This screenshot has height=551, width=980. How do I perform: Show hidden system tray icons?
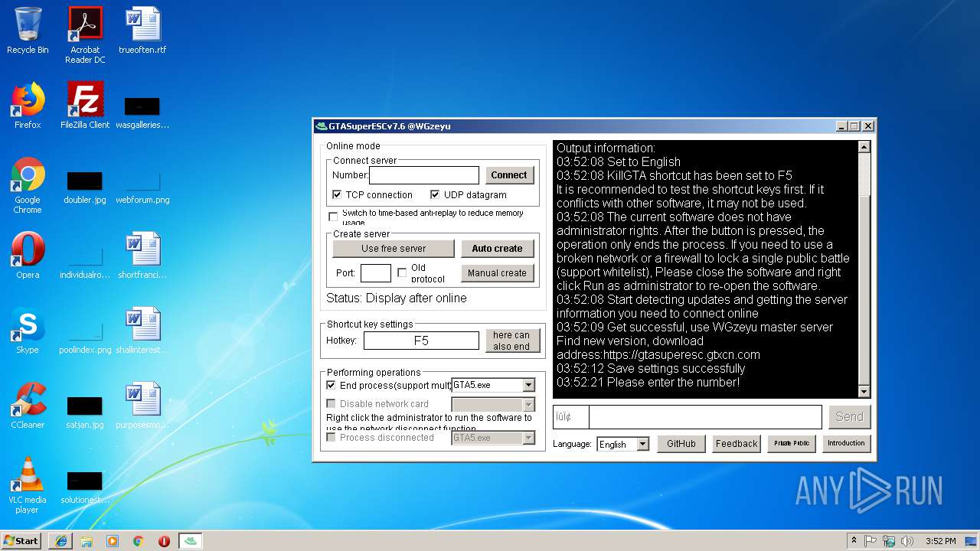click(854, 541)
